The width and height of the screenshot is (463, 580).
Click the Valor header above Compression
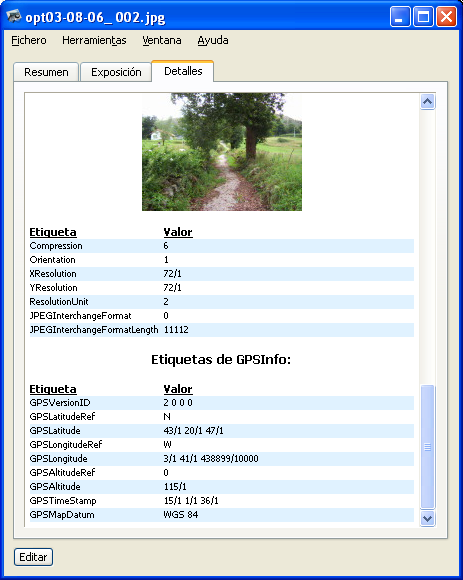(x=178, y=232)
